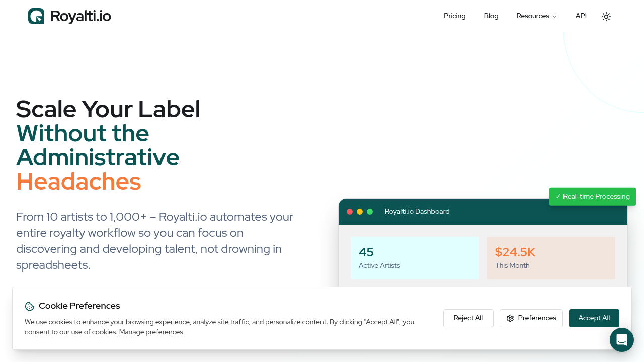Image resolution: width=644 pixels, height=362 pixels.
Task: Click the 45 Active Artists stat card
Action: 415,257
